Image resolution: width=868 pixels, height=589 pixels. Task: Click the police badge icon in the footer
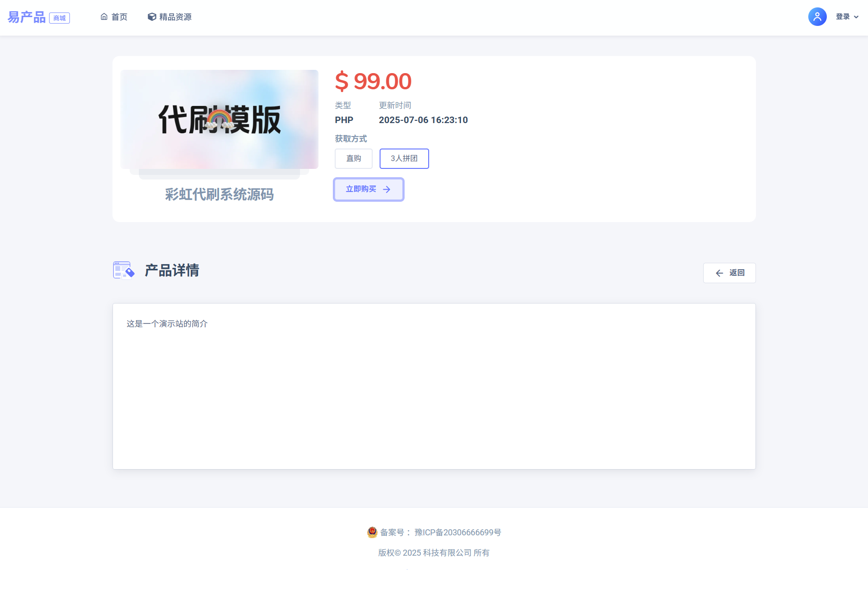[372, 532]
